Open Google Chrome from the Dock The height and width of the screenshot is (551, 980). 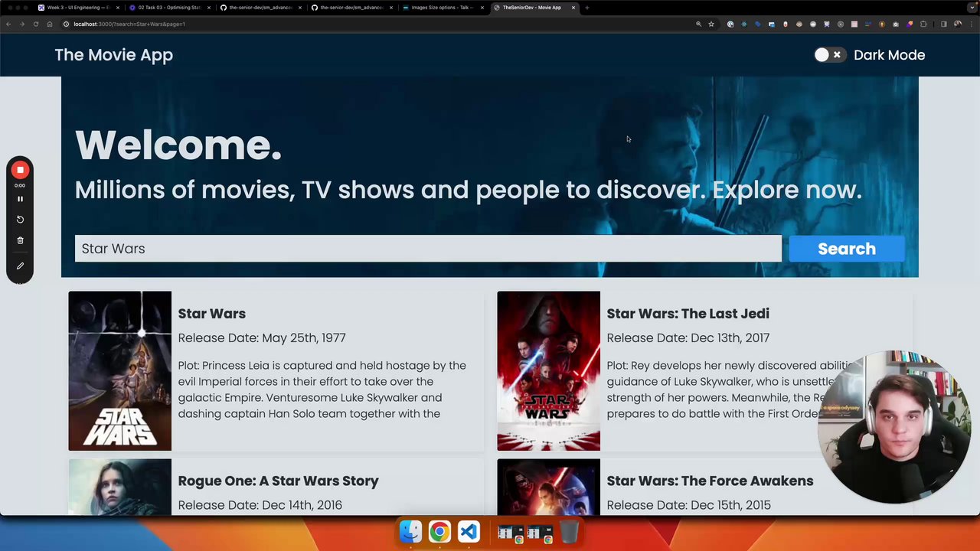pos(439,531)
